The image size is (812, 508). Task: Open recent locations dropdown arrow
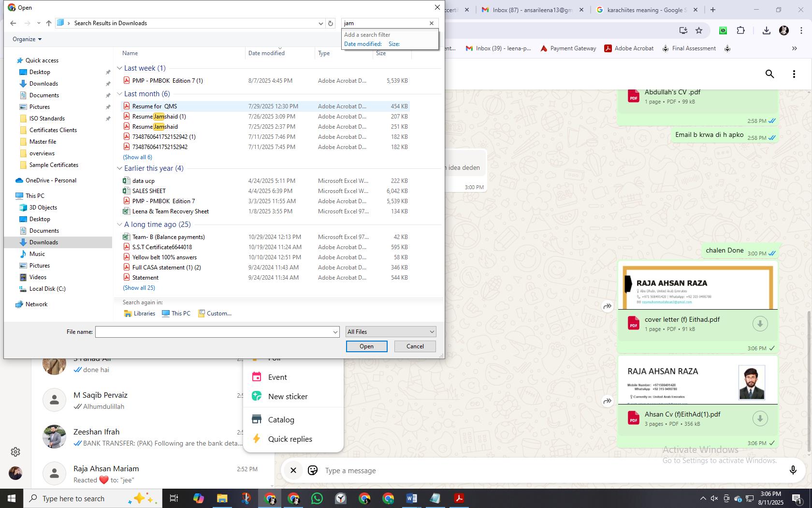[39, 23]
